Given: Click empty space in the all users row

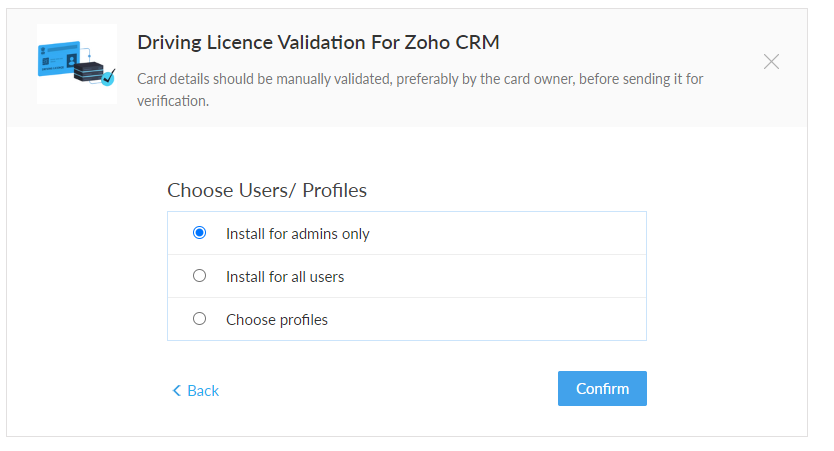Looking at the screenshot, I should 520,277.
